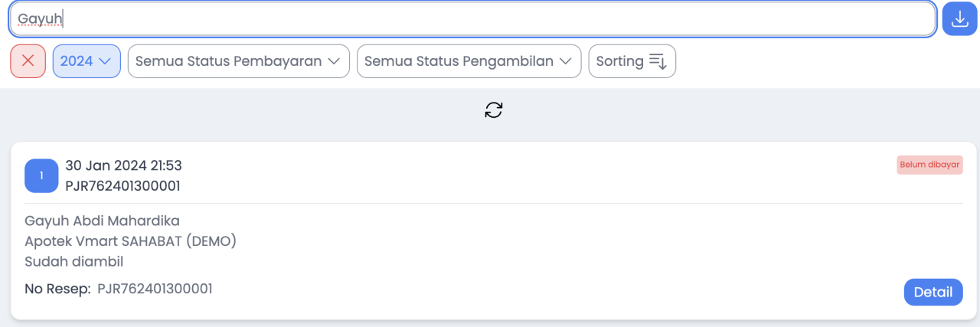Select the PJR762401300001 code under the date
The image size is (980, 327).
point(122,185)
